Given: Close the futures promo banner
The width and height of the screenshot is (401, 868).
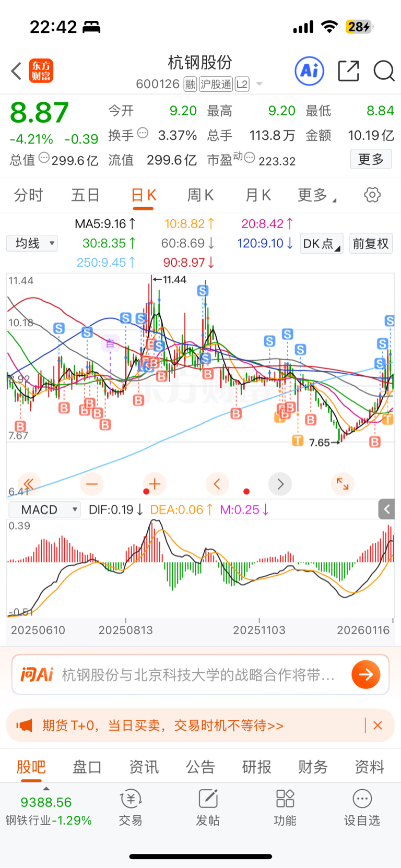Looking at the screenshot, I should tap(378, 726).
